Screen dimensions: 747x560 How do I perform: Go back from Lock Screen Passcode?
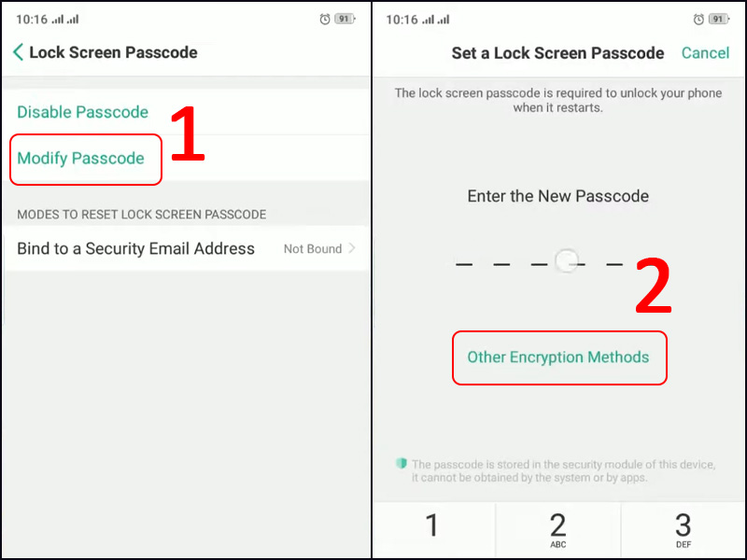click(18, 53)
